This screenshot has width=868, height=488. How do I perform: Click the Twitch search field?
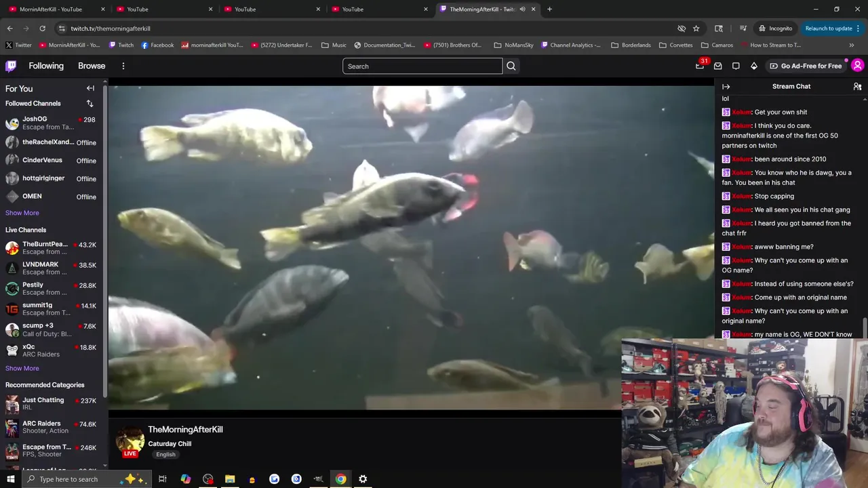tap(422, 66)
